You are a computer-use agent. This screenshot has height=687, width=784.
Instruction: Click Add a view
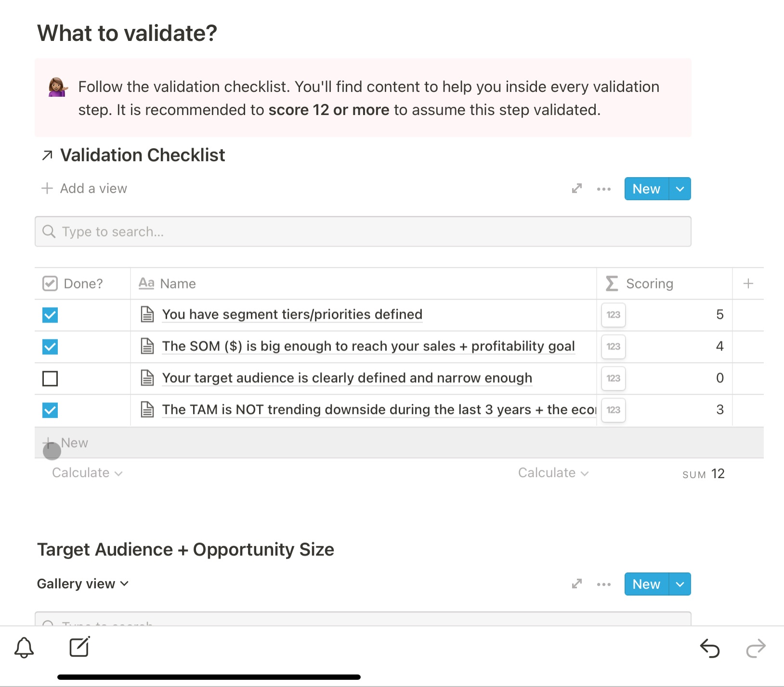click(84, 188)
